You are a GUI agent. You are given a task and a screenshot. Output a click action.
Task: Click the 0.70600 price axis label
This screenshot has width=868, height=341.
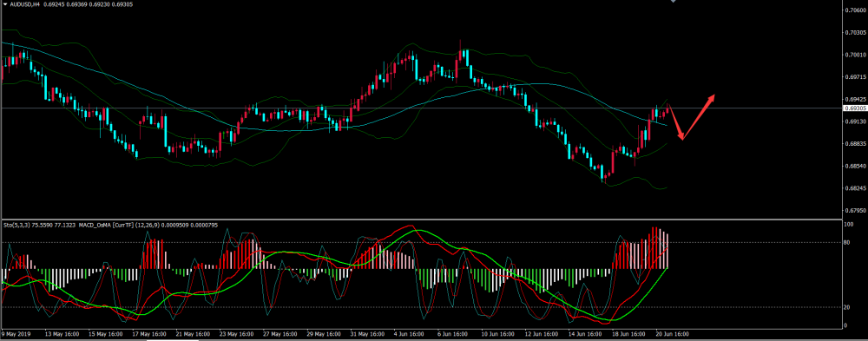click(x=857, y=10)
